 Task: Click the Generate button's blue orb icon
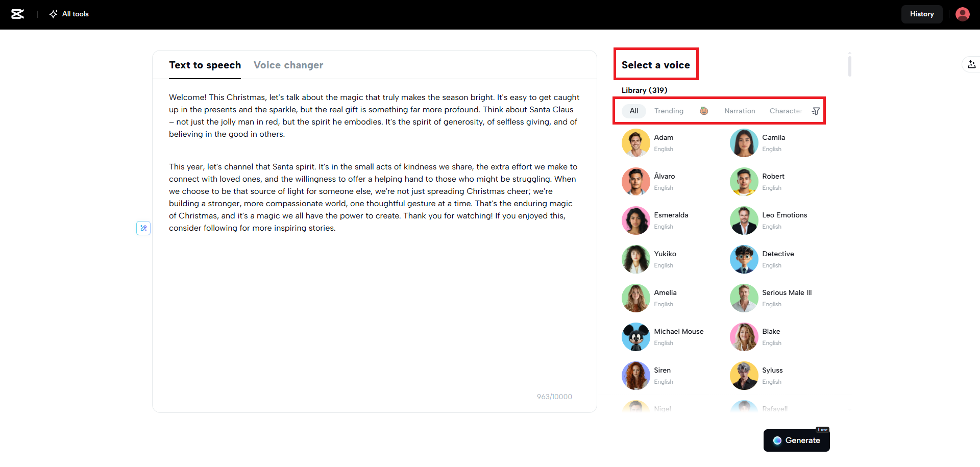777,440
